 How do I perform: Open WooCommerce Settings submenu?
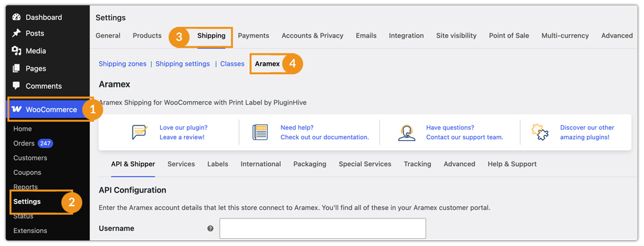[27, 202]
